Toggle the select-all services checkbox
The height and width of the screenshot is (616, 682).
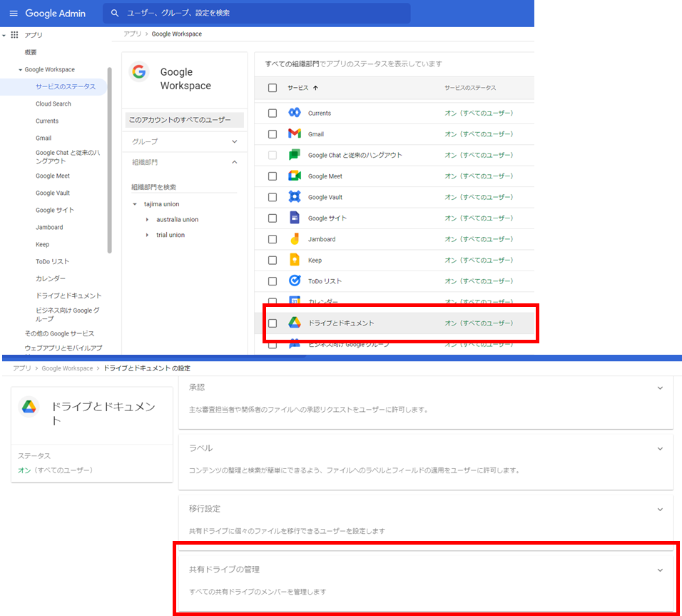click(x=273, y=88)
